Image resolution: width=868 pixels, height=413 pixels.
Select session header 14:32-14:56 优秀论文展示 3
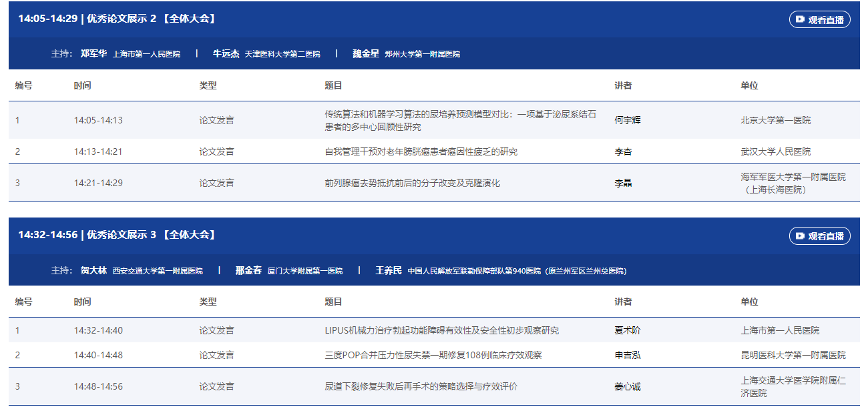[118, 235]
